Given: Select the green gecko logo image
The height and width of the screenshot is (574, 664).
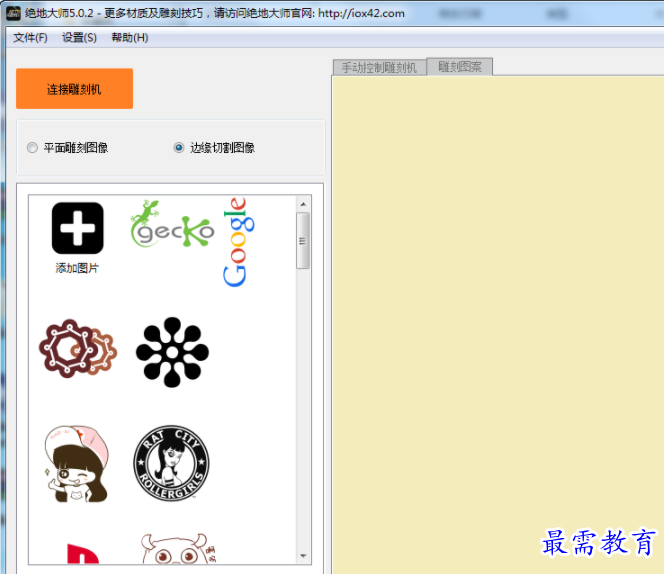Looking at the screenshot, I should [x=172, y=224].
